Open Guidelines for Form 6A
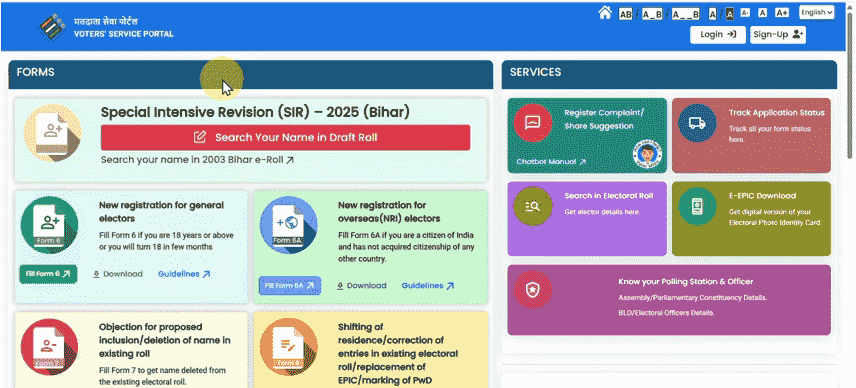This screenshot has height=388, width=856. tap(428, 285)
